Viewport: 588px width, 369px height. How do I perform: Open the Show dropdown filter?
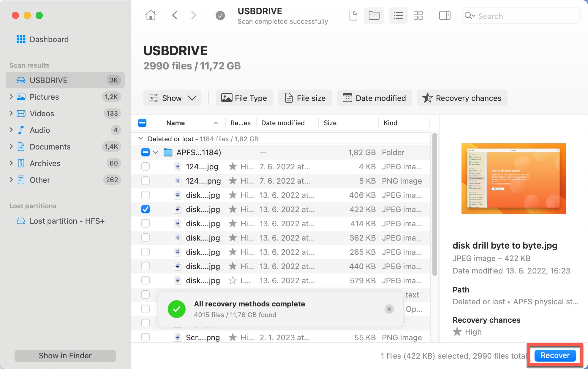click(172, 98)
